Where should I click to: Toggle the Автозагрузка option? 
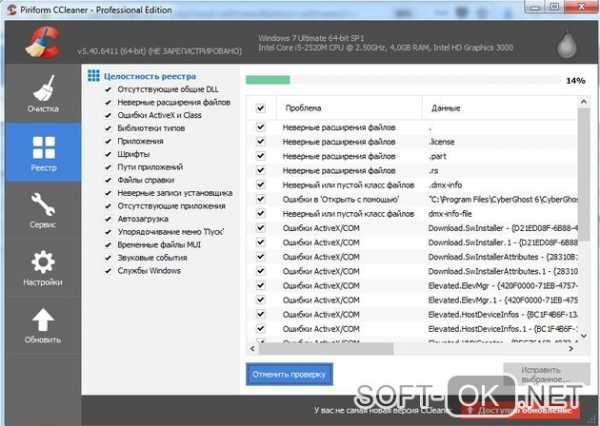tap(108, 219)
